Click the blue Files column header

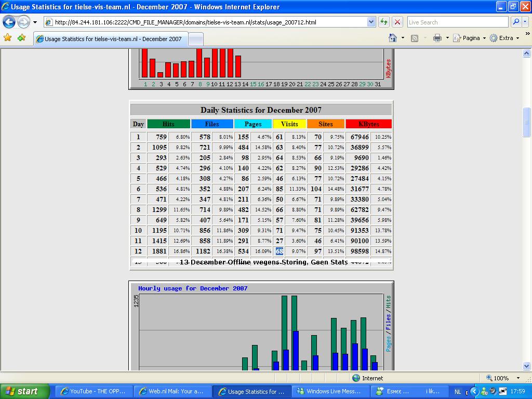click(x=212, y=124)
